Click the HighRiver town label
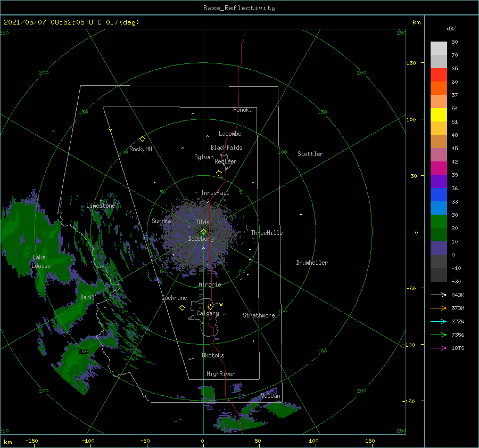 [x=221, y=374]
